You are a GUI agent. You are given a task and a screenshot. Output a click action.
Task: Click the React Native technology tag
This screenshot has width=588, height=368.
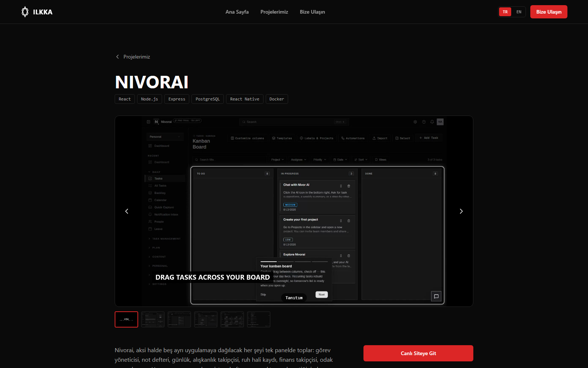245,99
